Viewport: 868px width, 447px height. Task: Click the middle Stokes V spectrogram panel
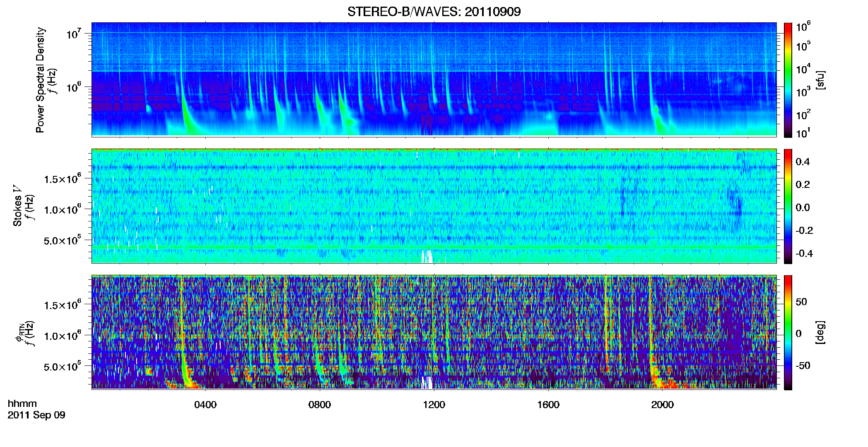coord(434,206)
